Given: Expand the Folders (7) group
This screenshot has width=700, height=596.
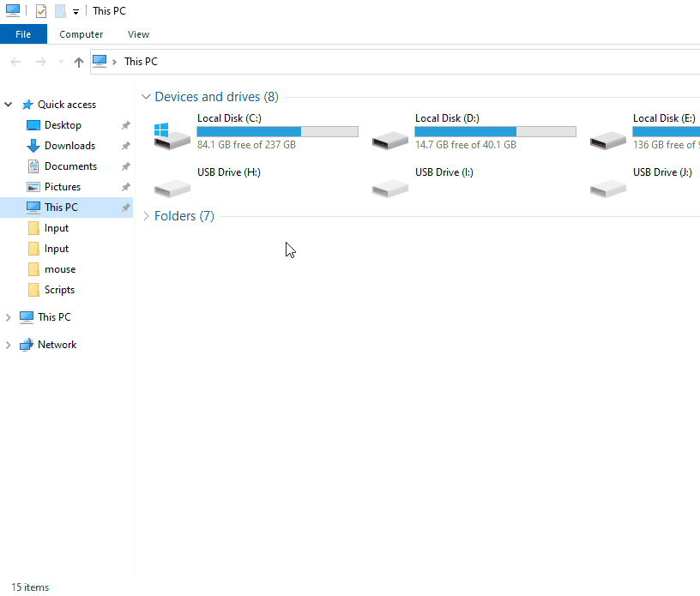Looking at the screenshot, I should [x=146, y=216].
